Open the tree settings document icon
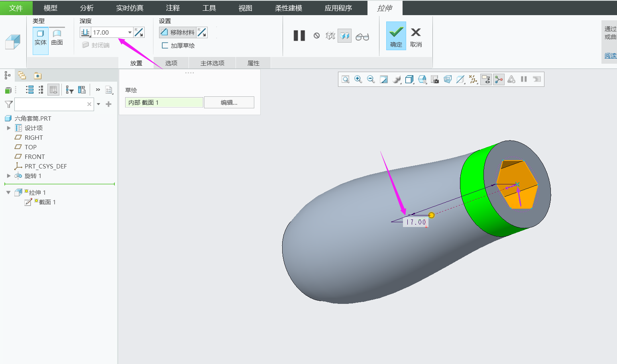The width and height of the screenshot is (617, 364). click(109, 90)
